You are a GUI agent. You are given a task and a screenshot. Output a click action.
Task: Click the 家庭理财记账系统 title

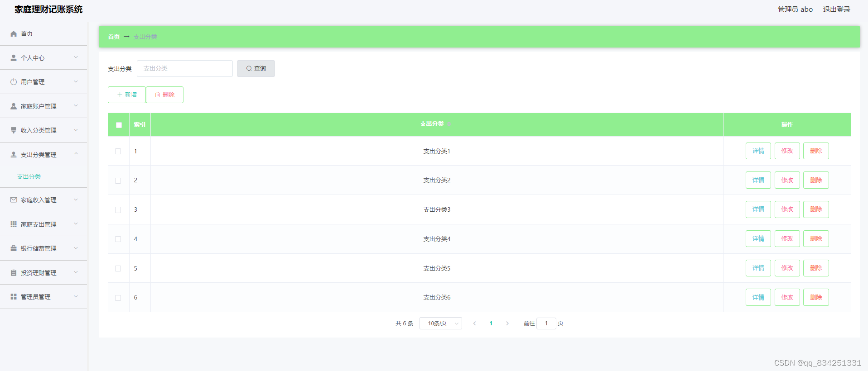coord(48,10)
